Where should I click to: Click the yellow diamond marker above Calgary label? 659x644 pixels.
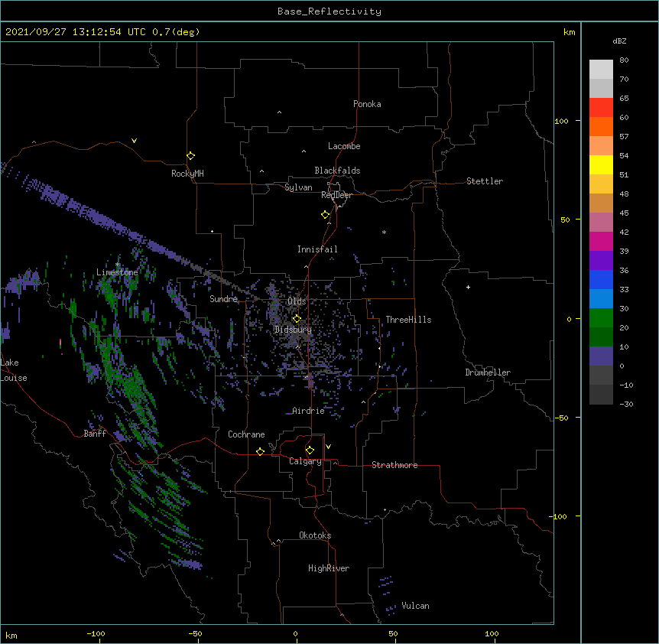[310, 450]
